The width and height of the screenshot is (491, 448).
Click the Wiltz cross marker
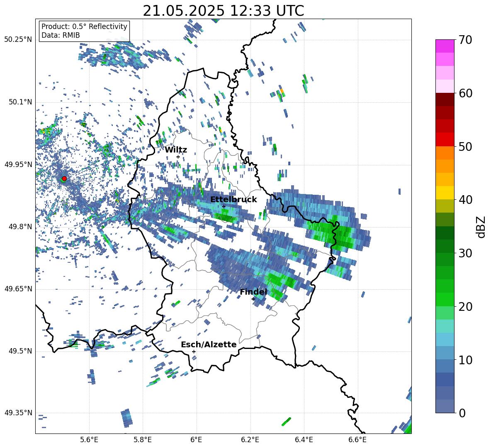178,157
